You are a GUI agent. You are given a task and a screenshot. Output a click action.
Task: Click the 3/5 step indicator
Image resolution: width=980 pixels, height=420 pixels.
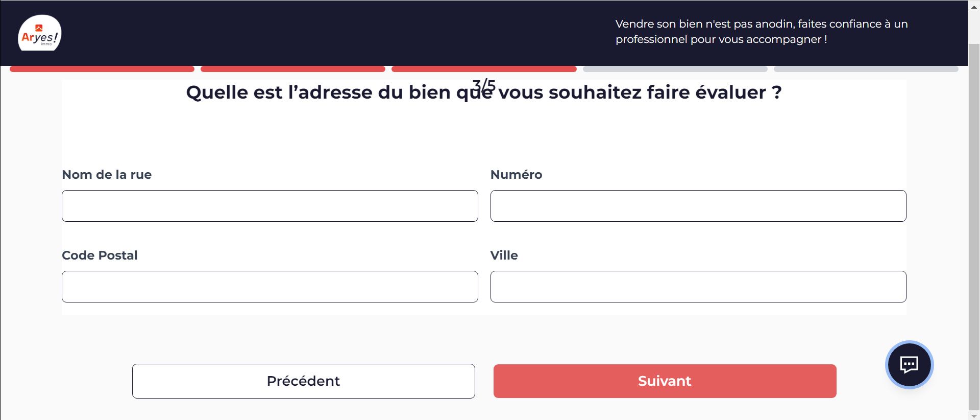pyautogui.click(x=484, y=85)
